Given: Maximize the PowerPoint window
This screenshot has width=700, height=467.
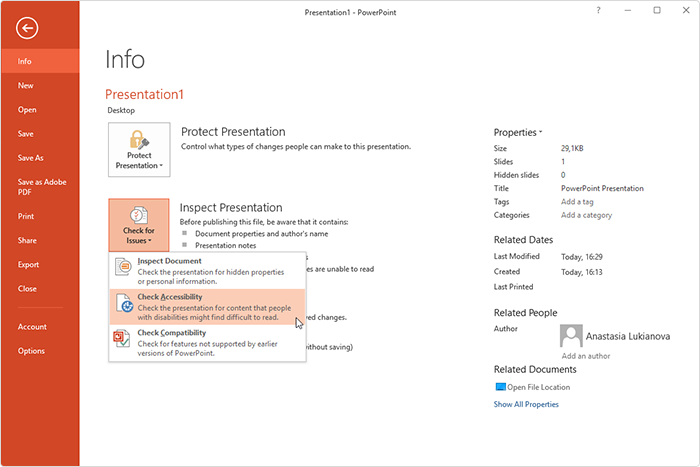Looking at the screenshot, I should [x=657, y=10].
